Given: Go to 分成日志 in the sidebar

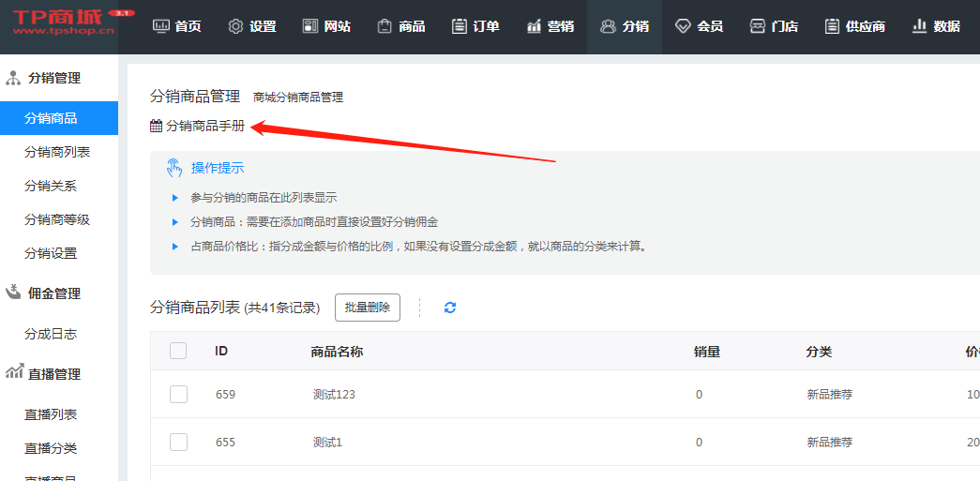Looking at the screenshot, I should 51,334.
